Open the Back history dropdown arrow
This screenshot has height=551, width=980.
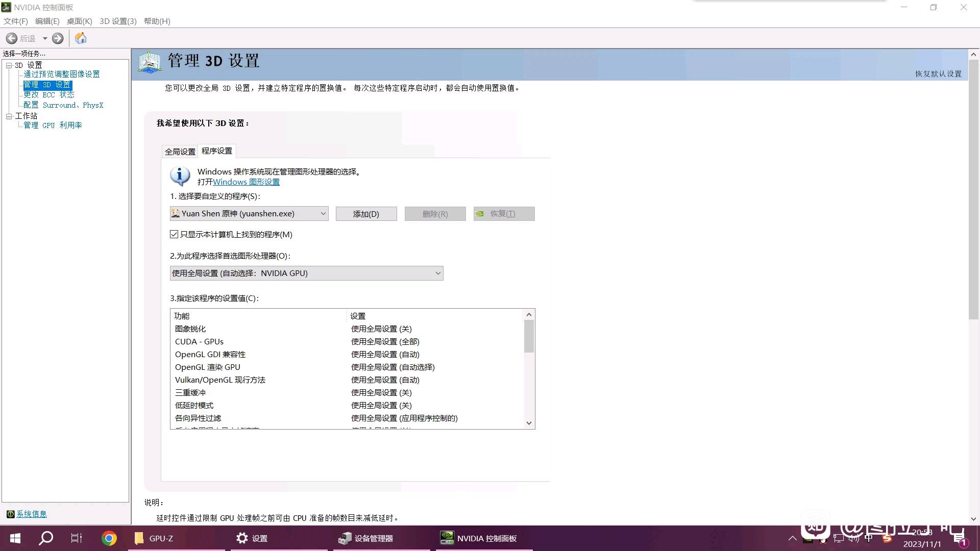45,38
